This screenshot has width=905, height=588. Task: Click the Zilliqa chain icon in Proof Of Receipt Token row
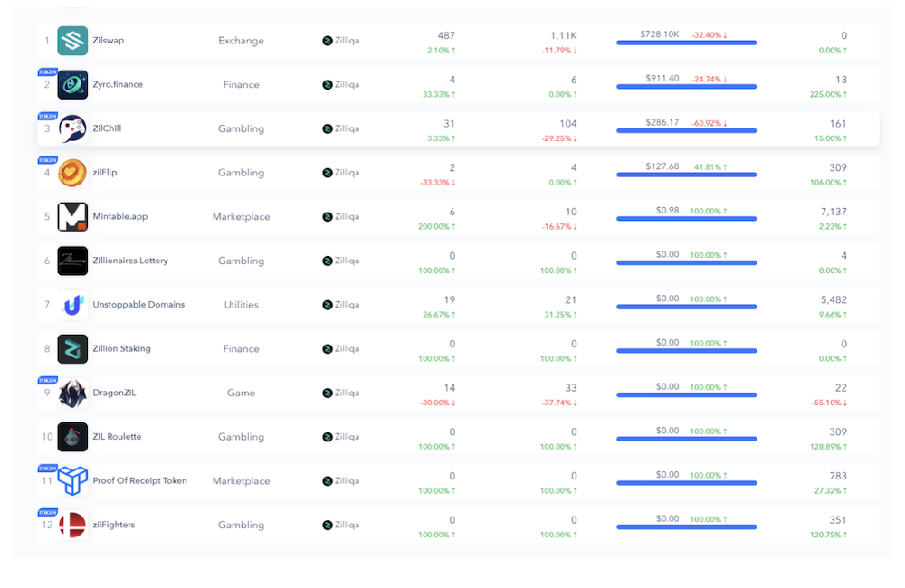(x=328, y=481)
